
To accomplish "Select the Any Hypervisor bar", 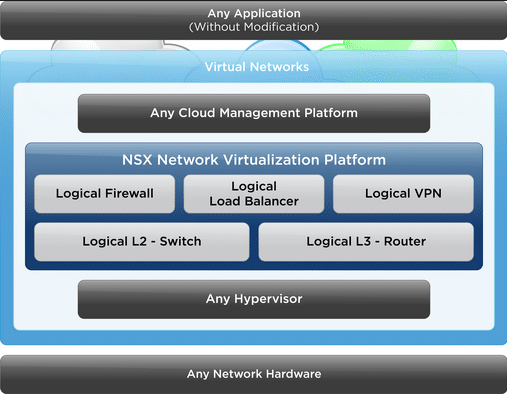I will coord(254,299).
